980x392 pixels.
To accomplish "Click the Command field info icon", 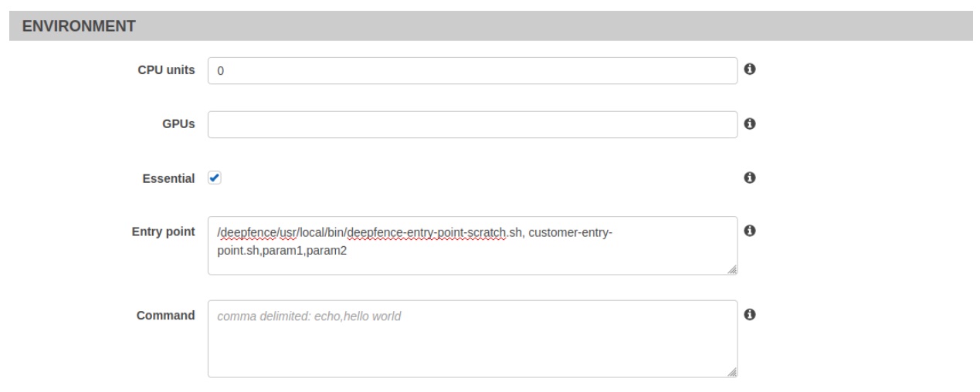I will pos(748,315).
